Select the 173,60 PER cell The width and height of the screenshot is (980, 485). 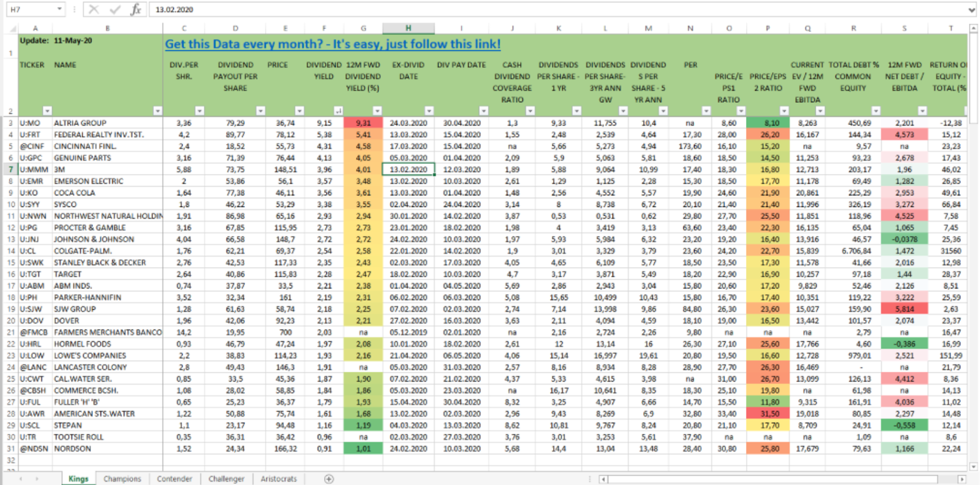690,146
